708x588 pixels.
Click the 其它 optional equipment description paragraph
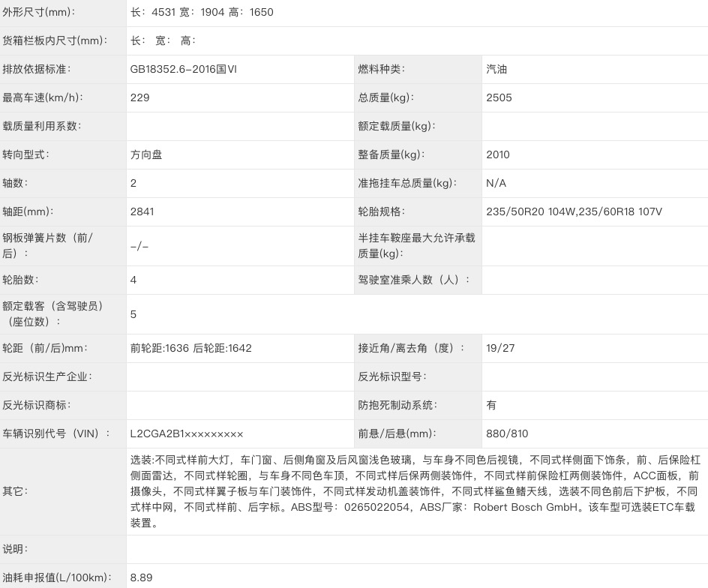(x=415, y=491)
